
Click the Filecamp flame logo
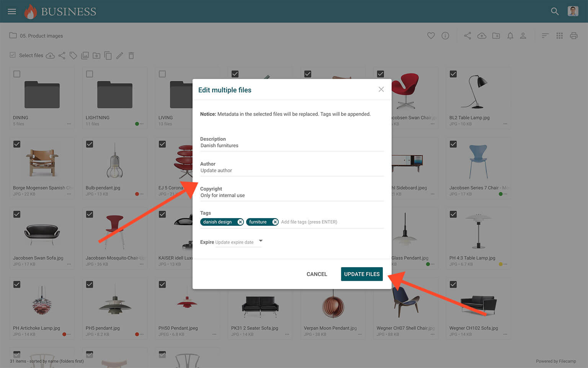coord(31,11)
